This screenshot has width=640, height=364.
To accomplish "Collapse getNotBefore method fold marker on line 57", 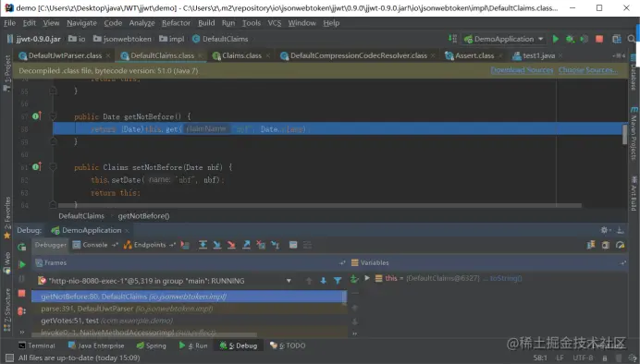I will (53, 116).
